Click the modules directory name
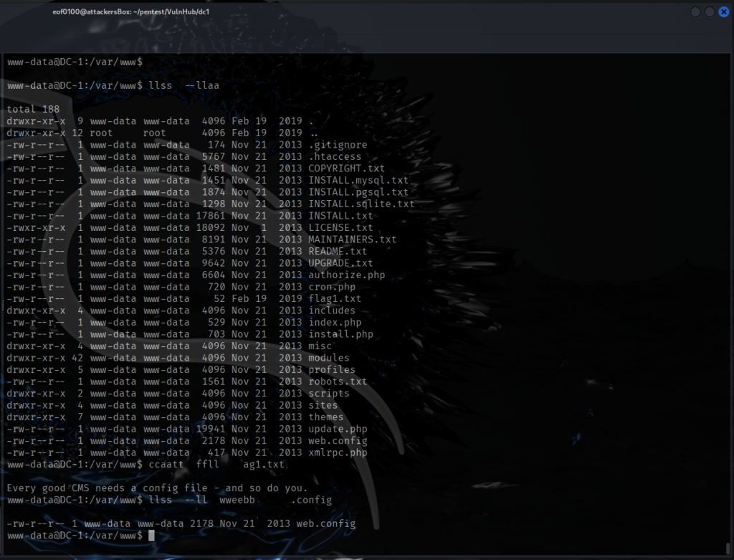 click(329, 358)
